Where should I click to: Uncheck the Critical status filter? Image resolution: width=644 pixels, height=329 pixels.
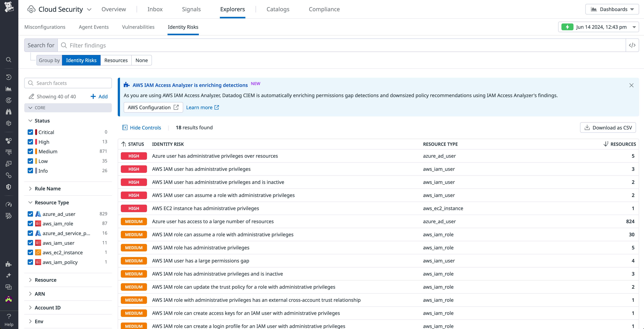tap(30, 132)
